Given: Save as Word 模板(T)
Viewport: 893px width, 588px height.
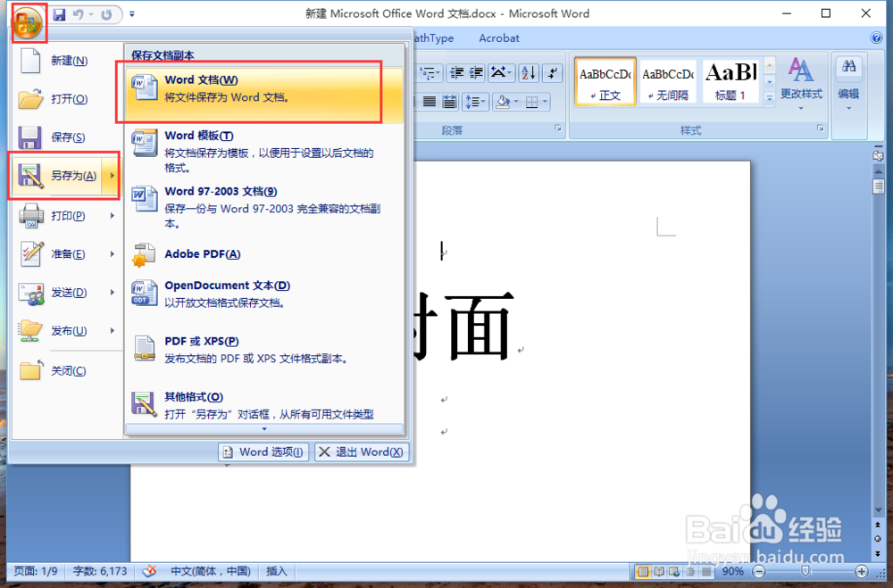Looking at the screenshot, I should [264, 152].
